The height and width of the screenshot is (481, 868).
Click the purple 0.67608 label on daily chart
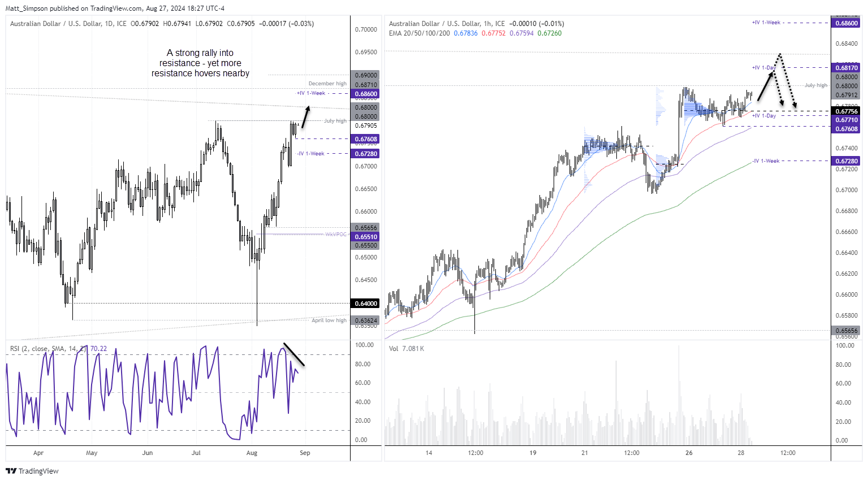point(366,139)
